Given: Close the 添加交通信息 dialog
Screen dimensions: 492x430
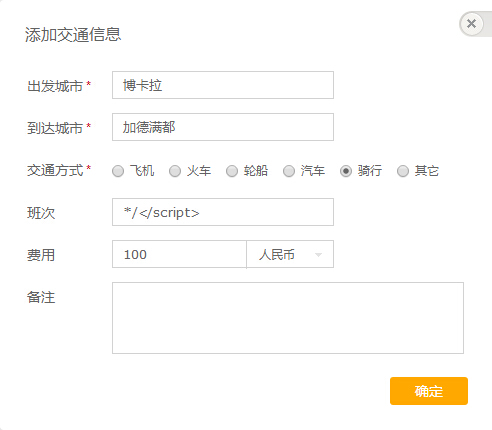Looking at the screenshot, I should click(471, 24).
